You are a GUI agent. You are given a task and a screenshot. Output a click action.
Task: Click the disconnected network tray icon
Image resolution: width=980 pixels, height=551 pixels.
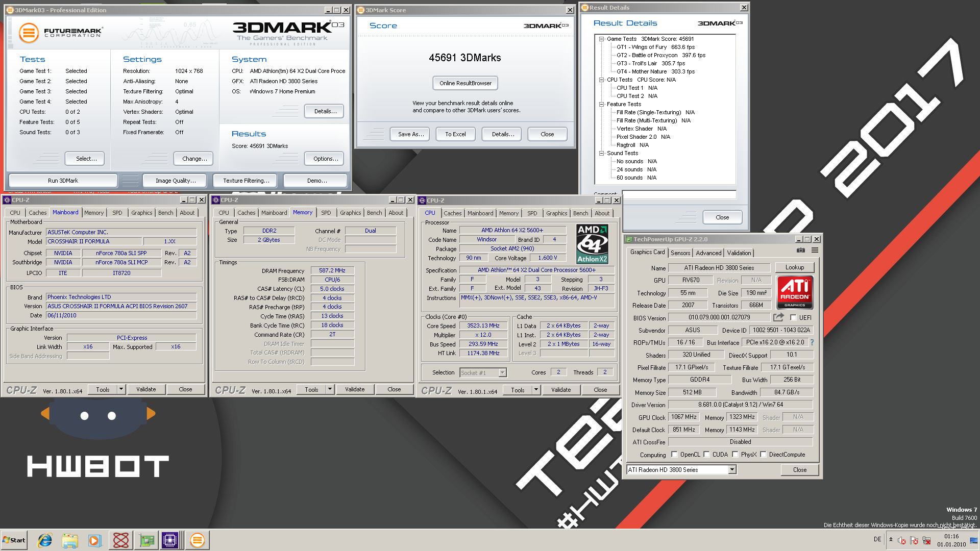(926, 540)
